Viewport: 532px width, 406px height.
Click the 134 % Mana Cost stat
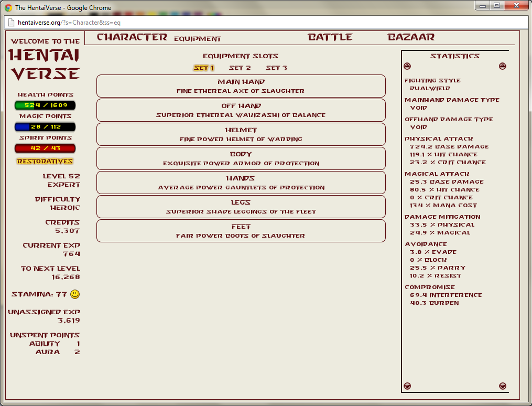point(443,206)
